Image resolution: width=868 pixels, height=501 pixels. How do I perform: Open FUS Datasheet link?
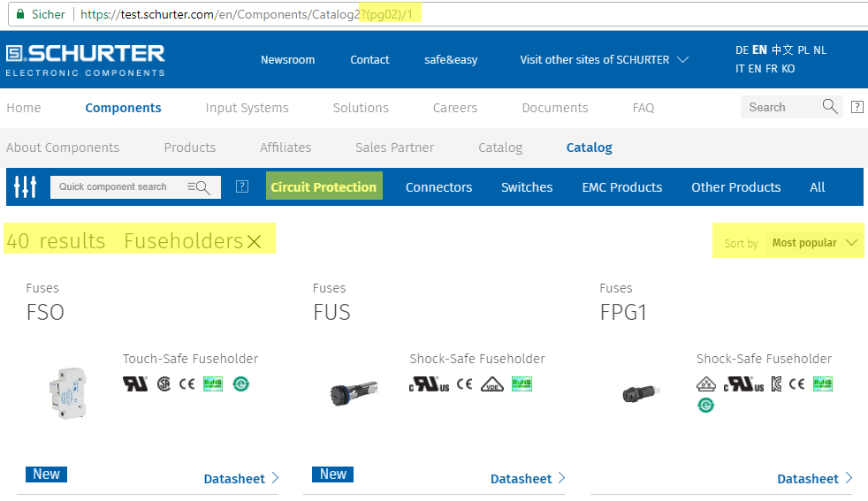(528, 478)
